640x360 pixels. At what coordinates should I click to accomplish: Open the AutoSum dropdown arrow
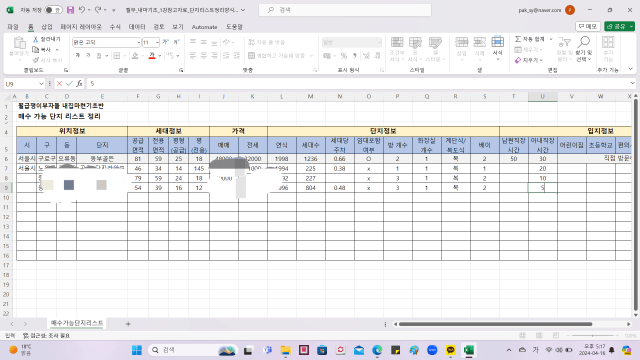click(551, 39)
